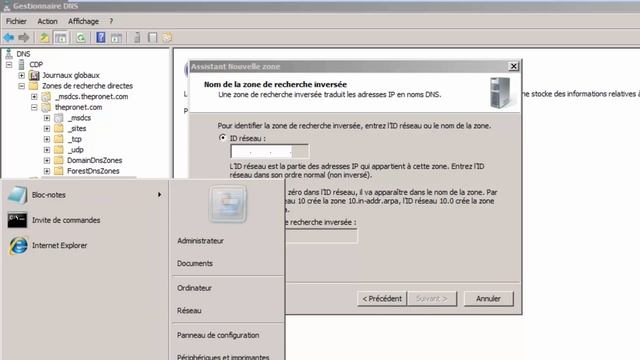
Task: Click the user account picture in Start menu
Action: click(228, 204)
